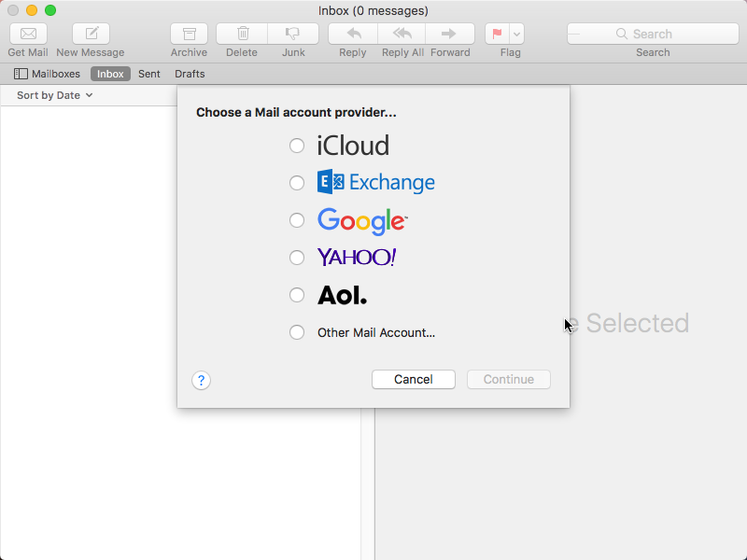Image resolution: width=747 pixels, height=560 pixels.
Task: Click the Reply All double-arrow icon
Action: pos(402,34)
